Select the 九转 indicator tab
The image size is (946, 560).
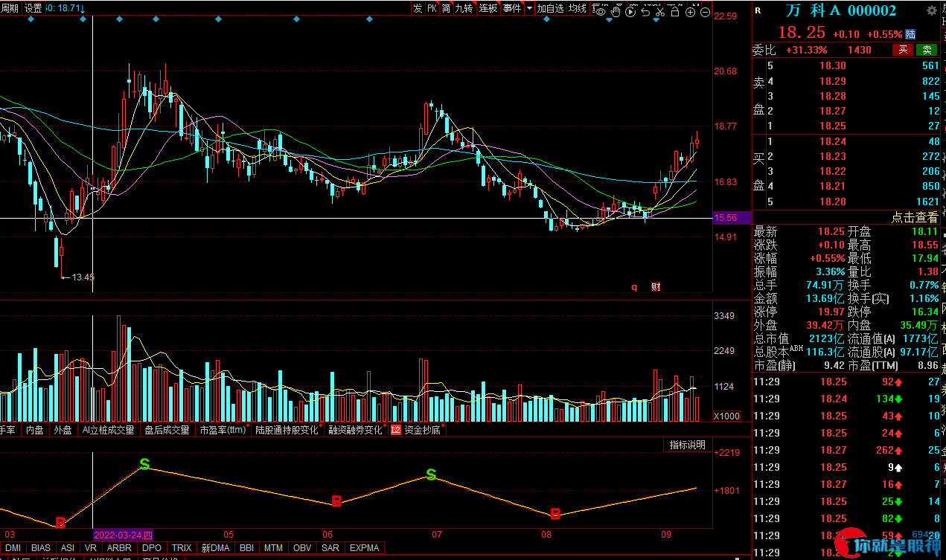(x=464, y=8)
